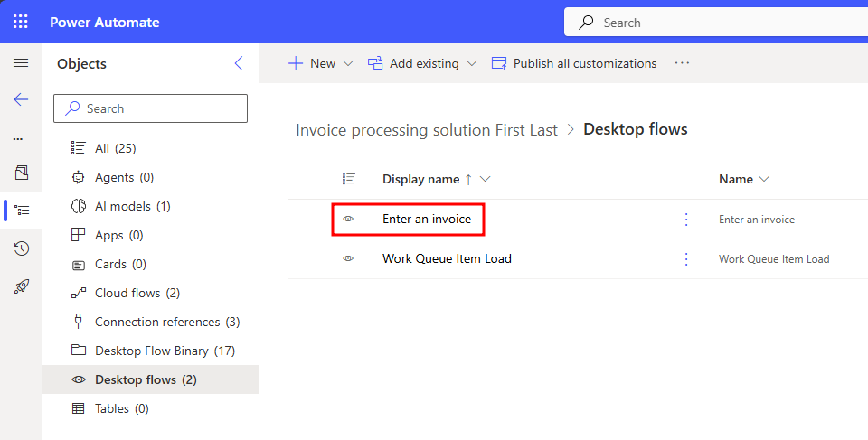Viewport: 868px width, 440px height.
Task: Open Work Queue Item Load desktop flow
Action: [x=447, y=259]
